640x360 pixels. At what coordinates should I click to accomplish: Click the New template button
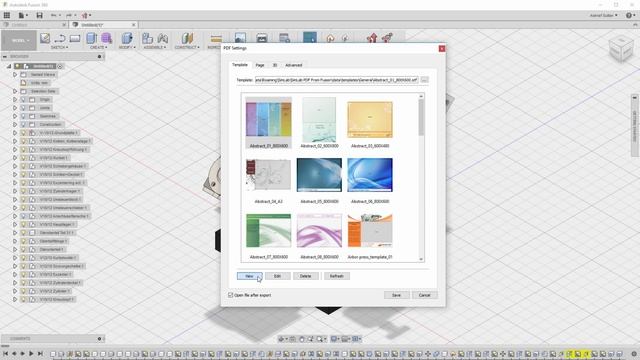click(x=249, y=276)
